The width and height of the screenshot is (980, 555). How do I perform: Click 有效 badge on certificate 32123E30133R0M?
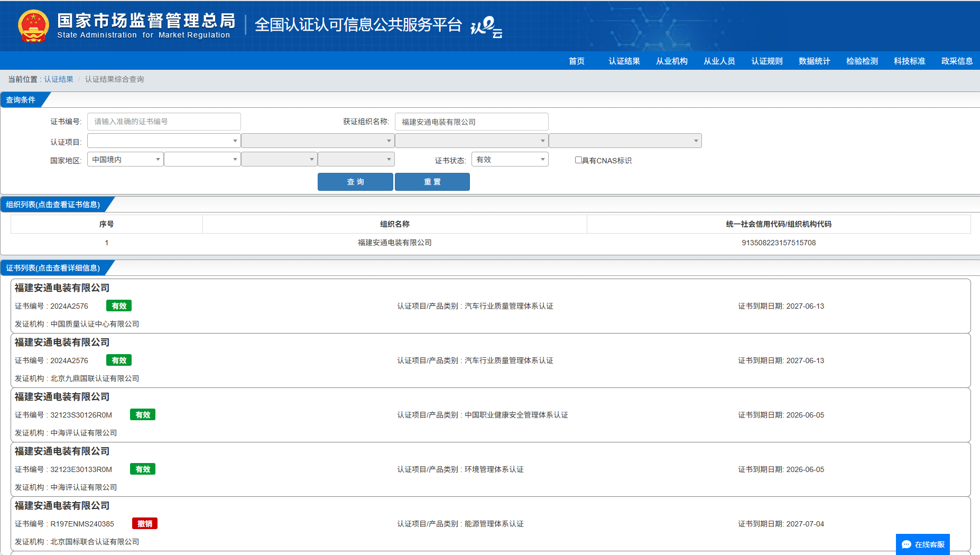click(142, 469)
